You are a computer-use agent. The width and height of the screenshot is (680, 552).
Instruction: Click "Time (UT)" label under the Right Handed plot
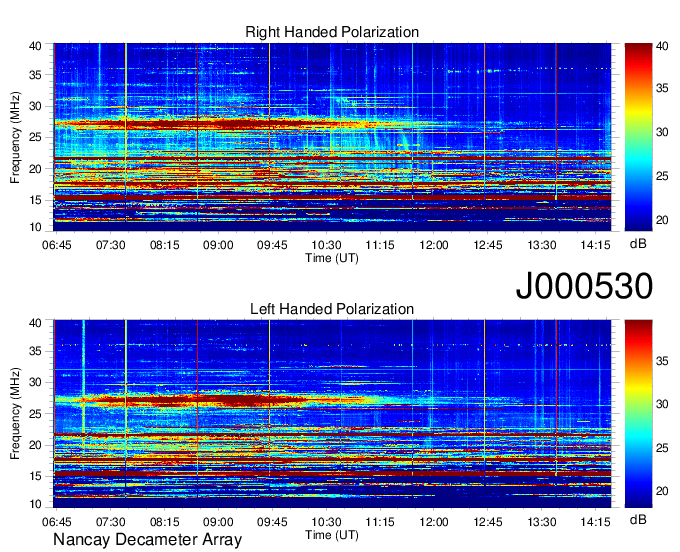coord(332,258)
